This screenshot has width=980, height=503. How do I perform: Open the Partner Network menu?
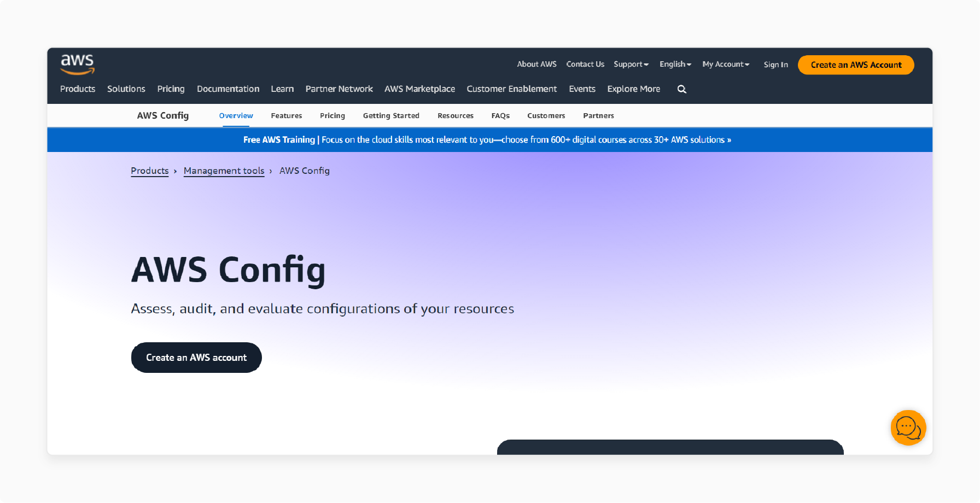(x=339, y=89)
